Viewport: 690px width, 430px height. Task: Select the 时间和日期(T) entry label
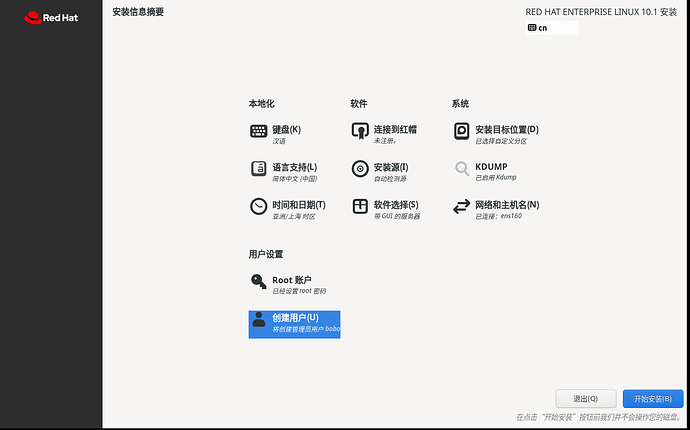(x=299, y=205)
